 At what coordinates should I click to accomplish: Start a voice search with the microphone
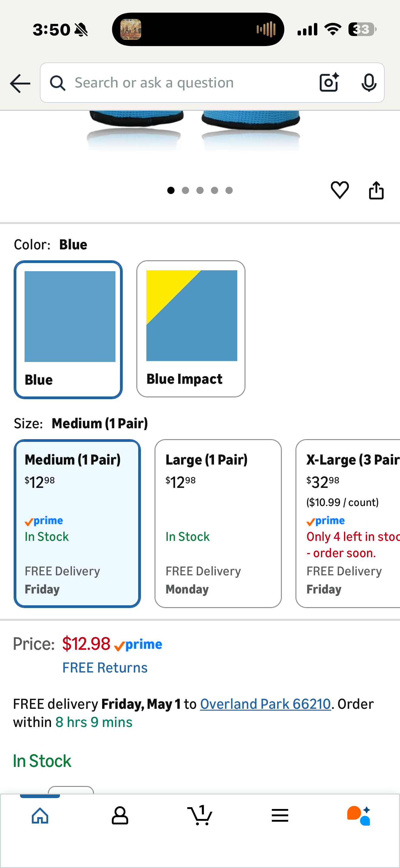click(369, 83)
